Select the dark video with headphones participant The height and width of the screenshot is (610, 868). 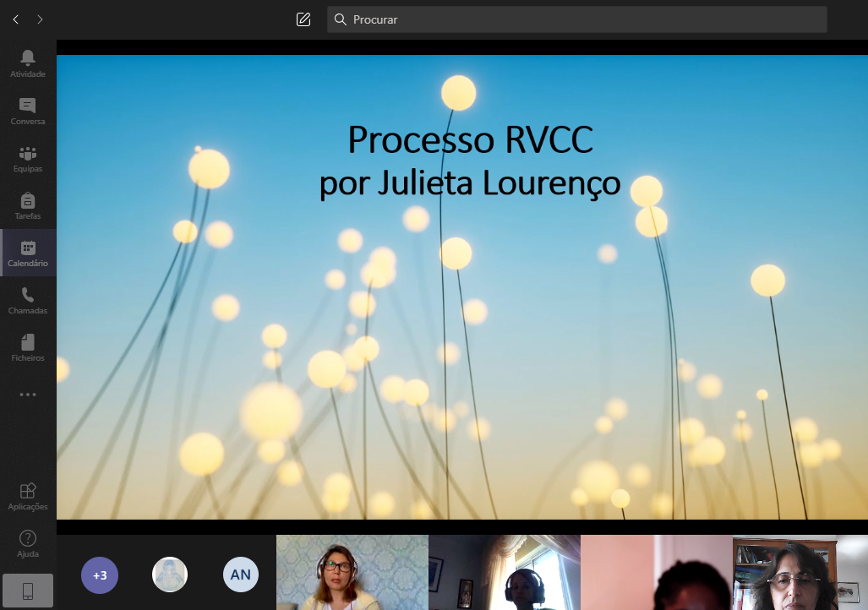click(x=505, y=572)
